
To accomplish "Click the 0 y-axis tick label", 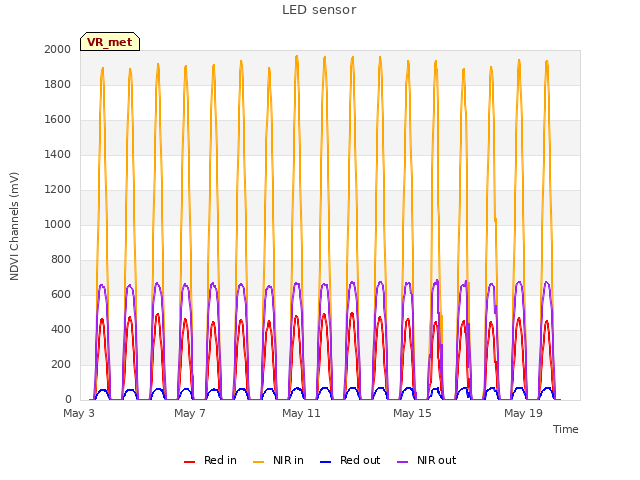I will pyautogui.click(x=68, y=400).
